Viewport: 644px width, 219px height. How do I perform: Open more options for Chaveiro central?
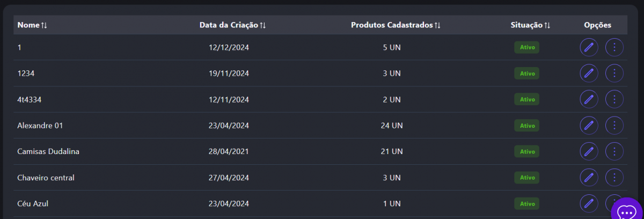point(614,177)
